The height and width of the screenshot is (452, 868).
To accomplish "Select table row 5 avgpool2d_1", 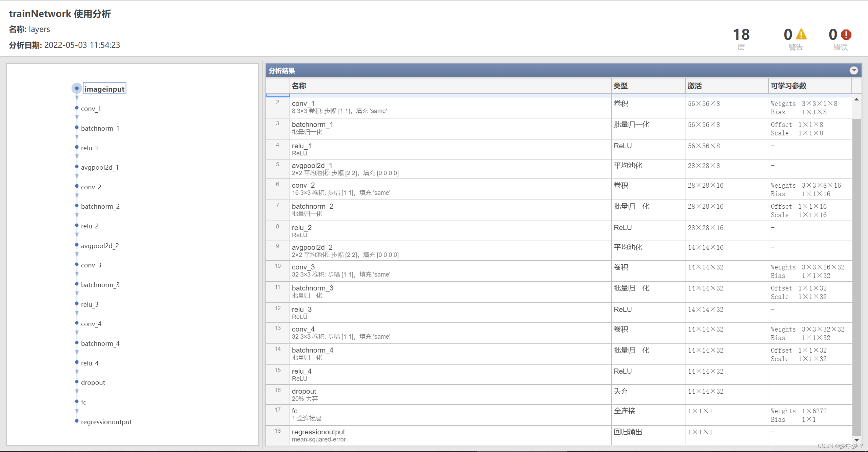I will [x=559, y=169].
